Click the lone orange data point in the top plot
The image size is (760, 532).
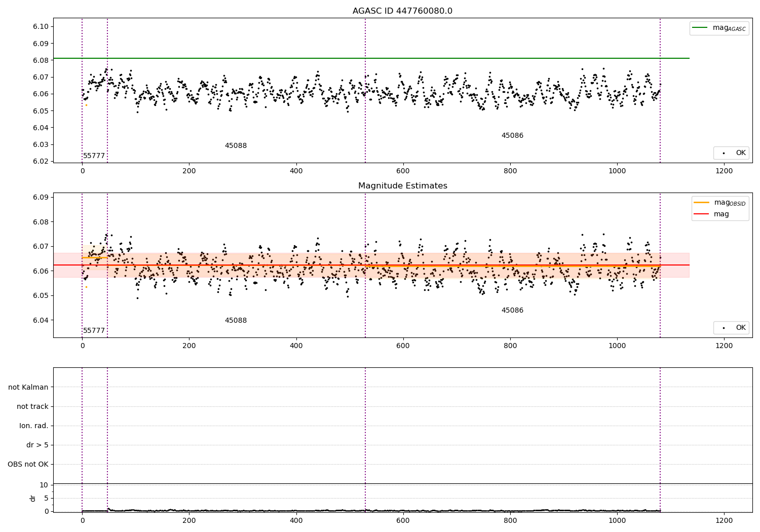pos(86,105)
